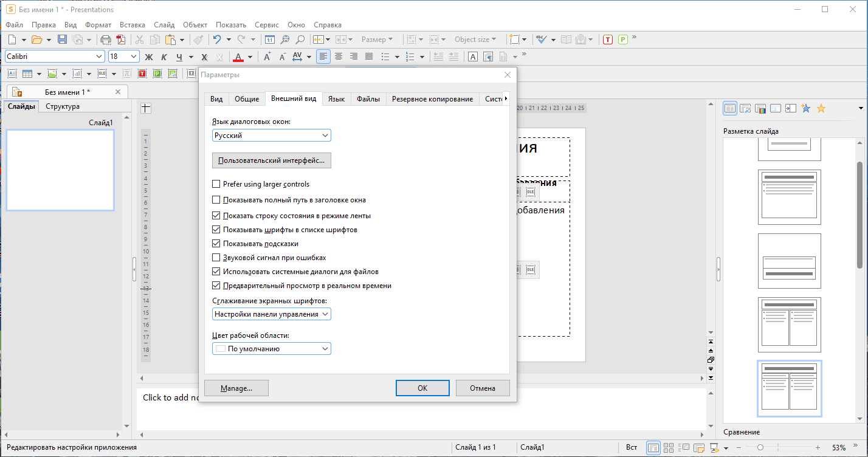868x457 pixels.
Task: Export as PDF via toolbar icon
Action: coord(120,40)
